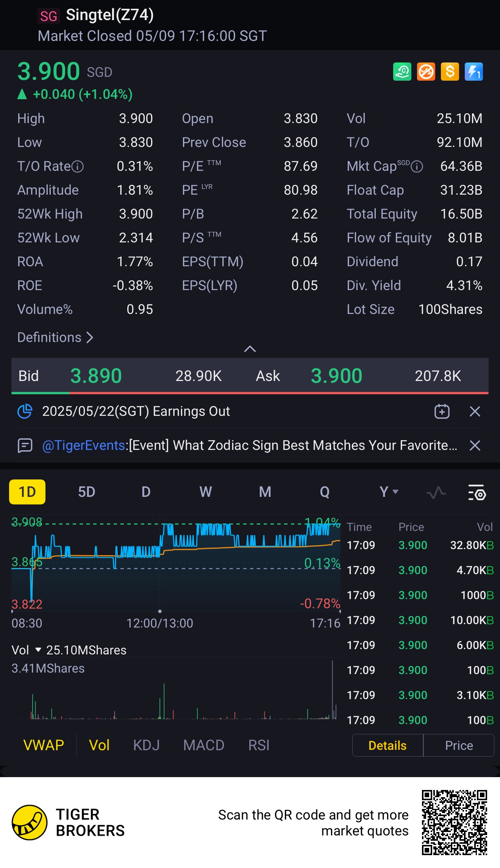Open chart comparison waveform icon
Screen dimensions: 500x868
pos(436,492)
